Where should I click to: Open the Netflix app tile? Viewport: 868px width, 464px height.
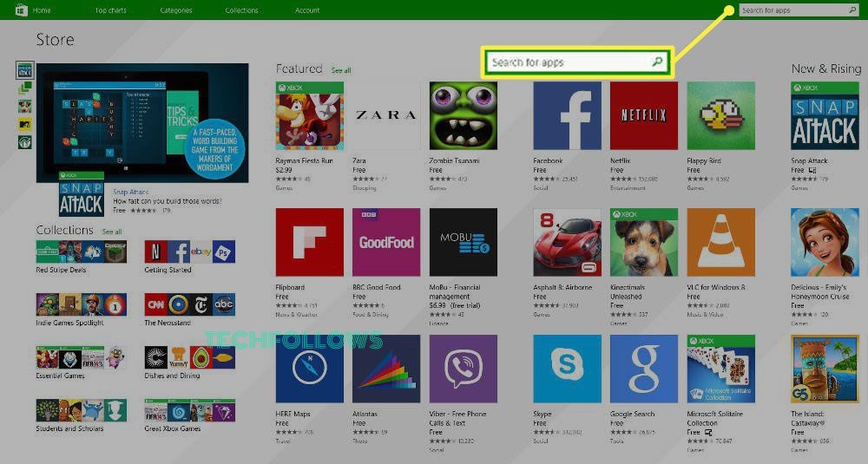pyautogui.click(x=644, y=115)
